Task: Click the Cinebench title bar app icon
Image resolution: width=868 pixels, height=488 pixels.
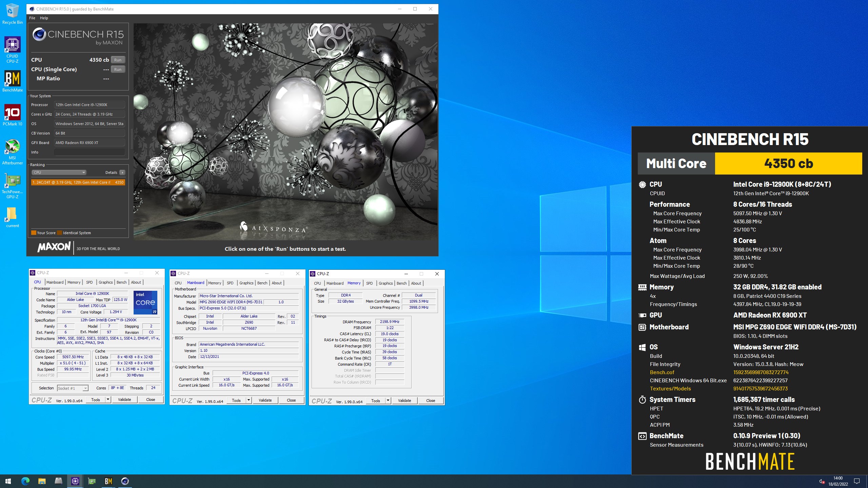Action: click(x=32, y=9)
